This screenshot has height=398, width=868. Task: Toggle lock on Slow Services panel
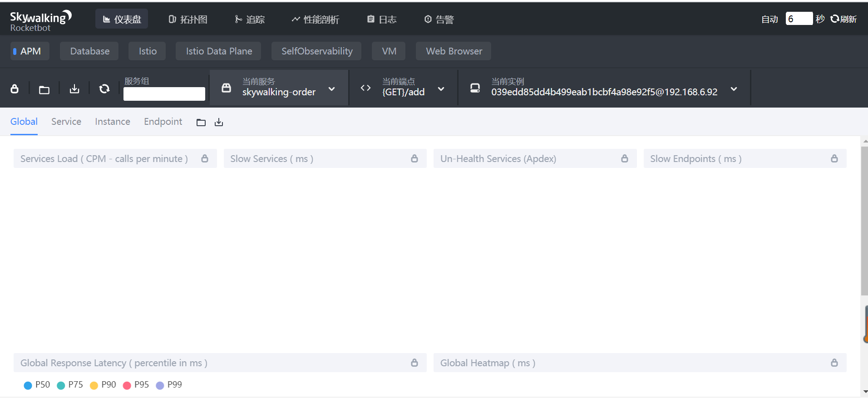pos(414,158)
